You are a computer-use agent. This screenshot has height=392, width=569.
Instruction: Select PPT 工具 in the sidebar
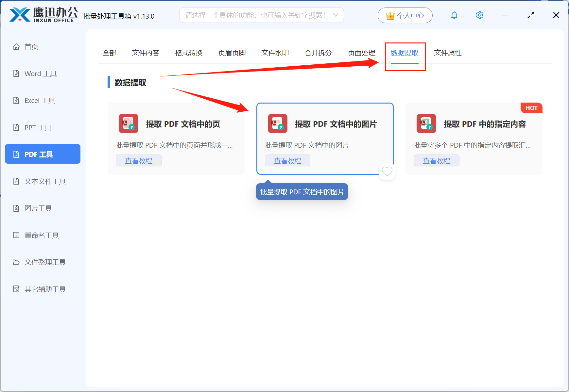38,127
